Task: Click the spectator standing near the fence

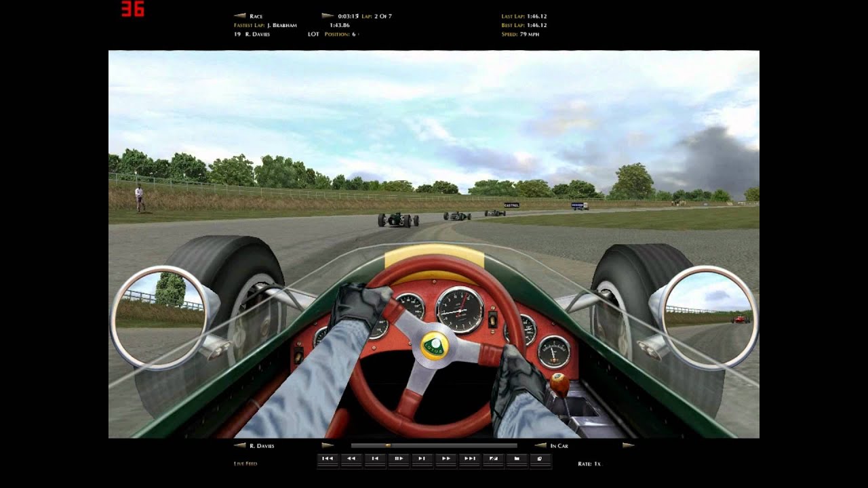Action: click(x=139, y=198)
